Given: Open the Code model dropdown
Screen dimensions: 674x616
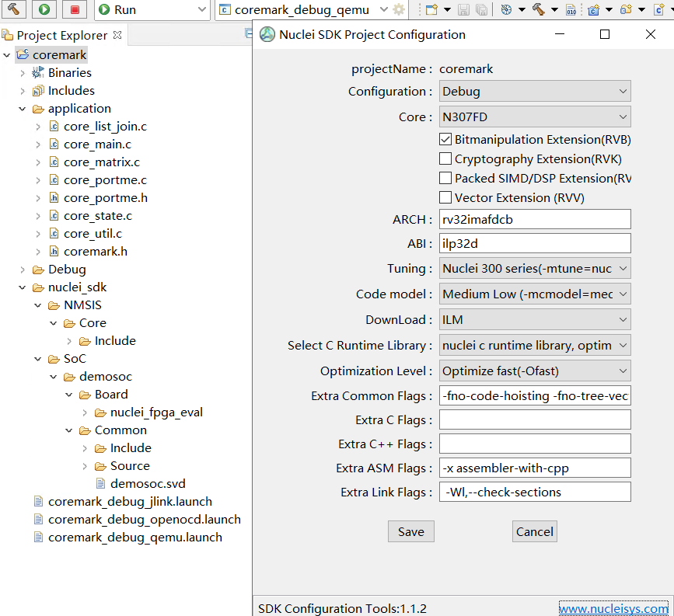Looking at the screenshot, I should click(x=535, y=294).
